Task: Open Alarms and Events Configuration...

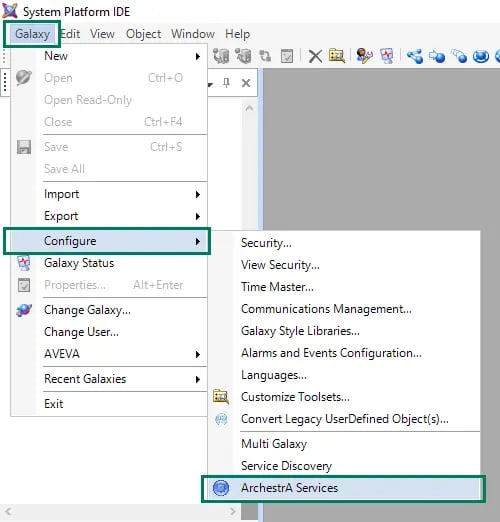Action: click(331, 353)
